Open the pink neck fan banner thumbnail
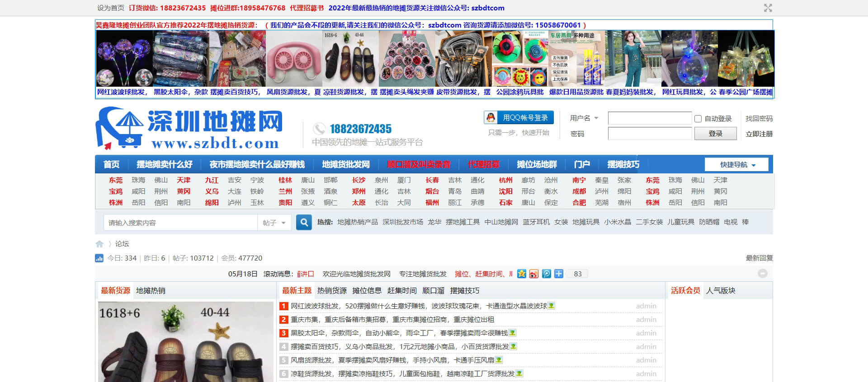The width and height of the screenshot is (868, 382). (294, 59)
